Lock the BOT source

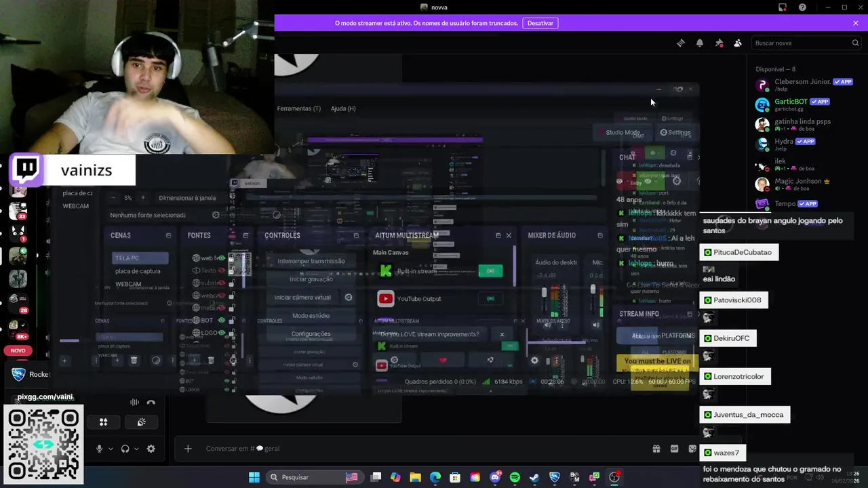pos(231,320)
